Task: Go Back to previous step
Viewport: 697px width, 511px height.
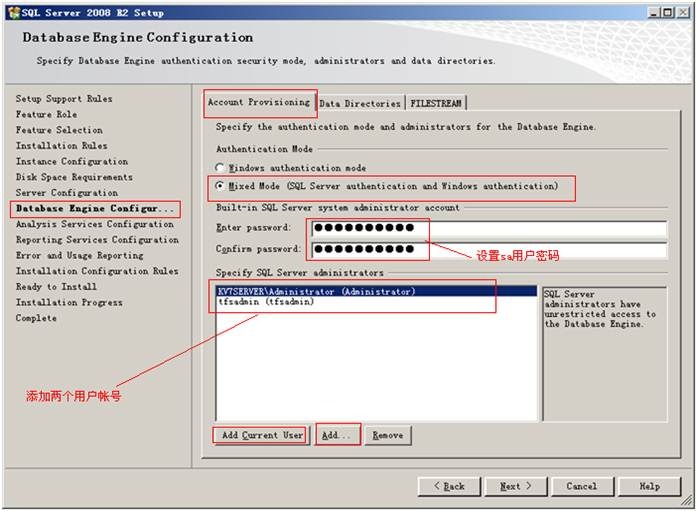Action: coord(449,486)
